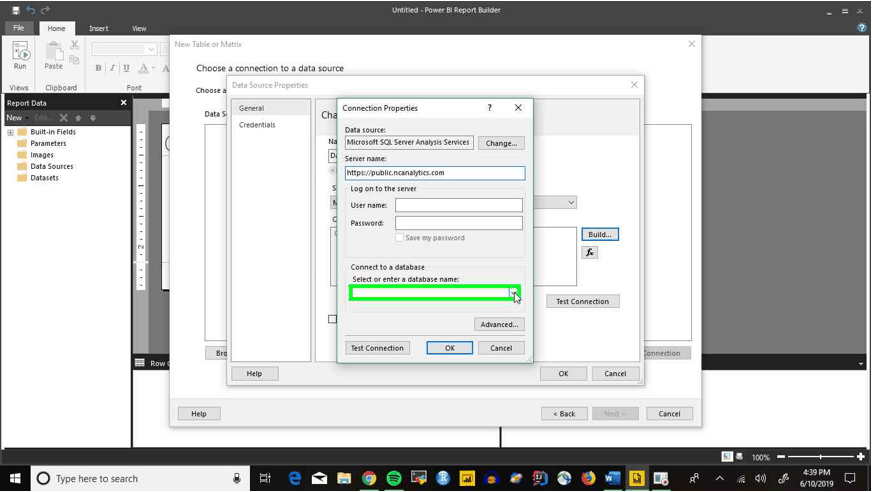Click Cancel in Connection Properties dialog

click(x=501, y=348)
